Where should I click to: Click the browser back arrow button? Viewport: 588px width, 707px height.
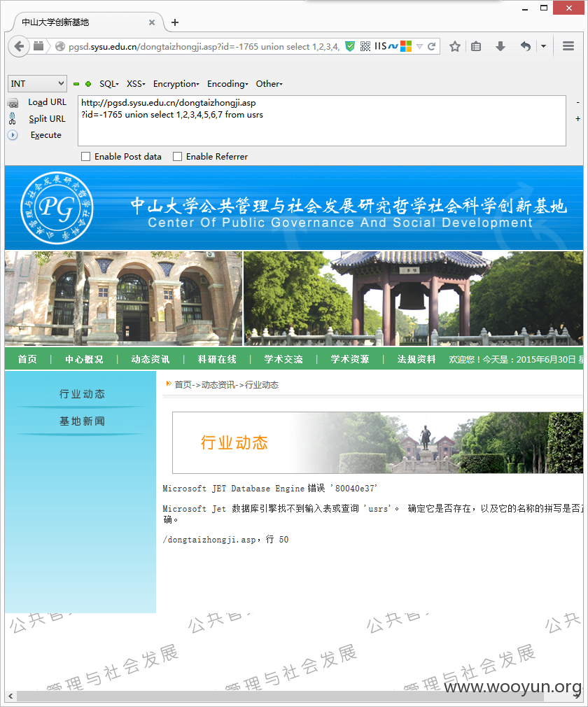click(19, 46)
